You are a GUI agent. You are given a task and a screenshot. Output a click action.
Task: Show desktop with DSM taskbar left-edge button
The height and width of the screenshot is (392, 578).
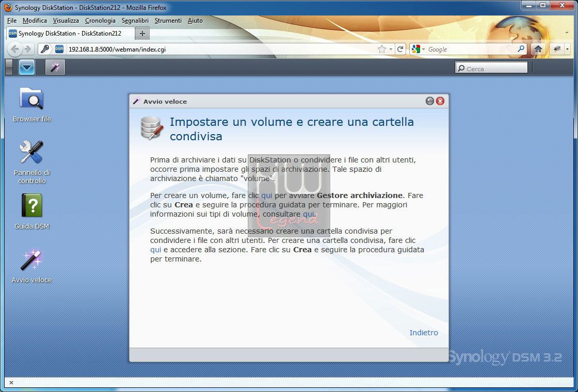[x=9, y=67]
